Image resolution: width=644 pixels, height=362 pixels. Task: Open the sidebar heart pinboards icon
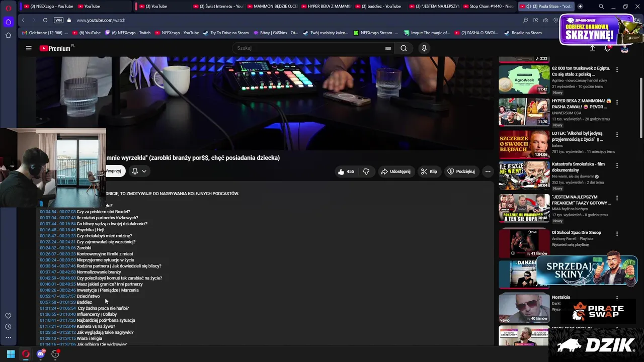click(8, 316)
